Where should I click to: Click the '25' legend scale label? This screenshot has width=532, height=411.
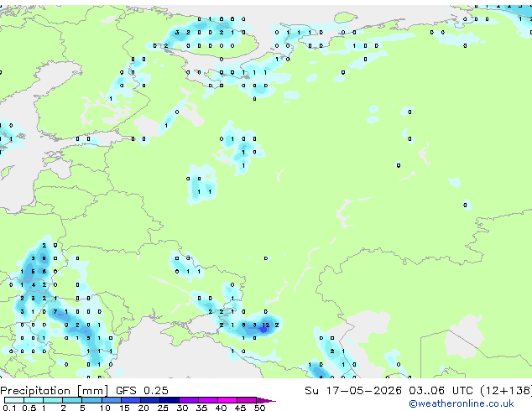pos(163,408)
